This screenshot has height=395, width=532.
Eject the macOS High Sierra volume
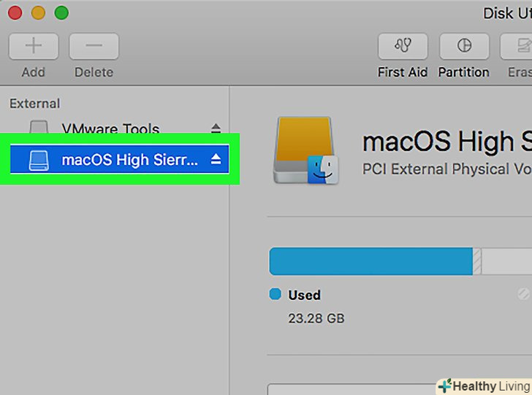(x=216, y=159)
